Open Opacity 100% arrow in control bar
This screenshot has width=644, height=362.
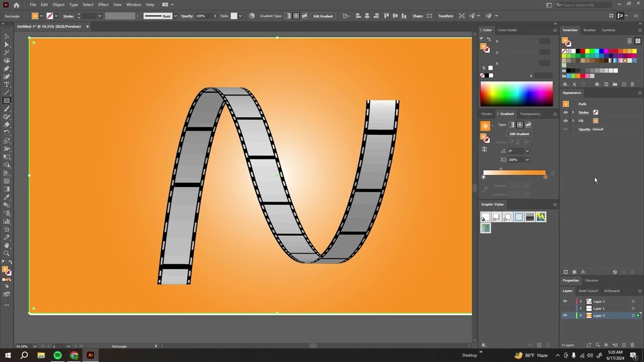tap(215, 16)
